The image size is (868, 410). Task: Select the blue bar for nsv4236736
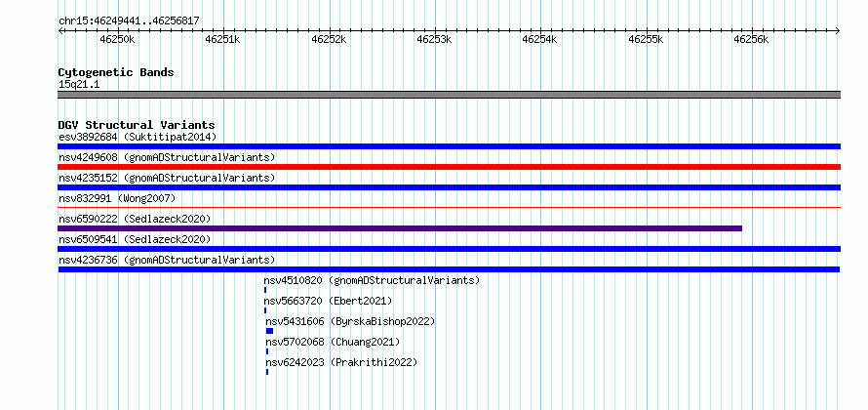tap(449, 269)
